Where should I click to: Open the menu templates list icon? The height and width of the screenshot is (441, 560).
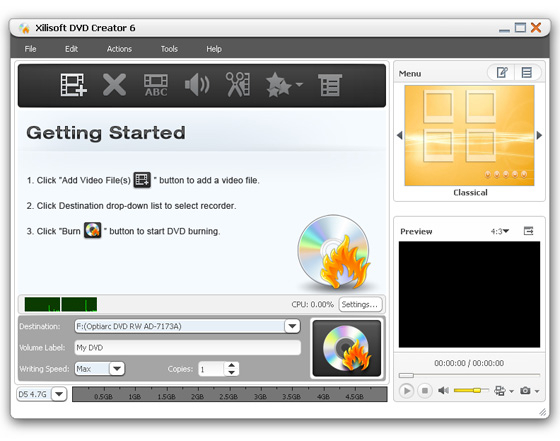click(x=526, y=73)
